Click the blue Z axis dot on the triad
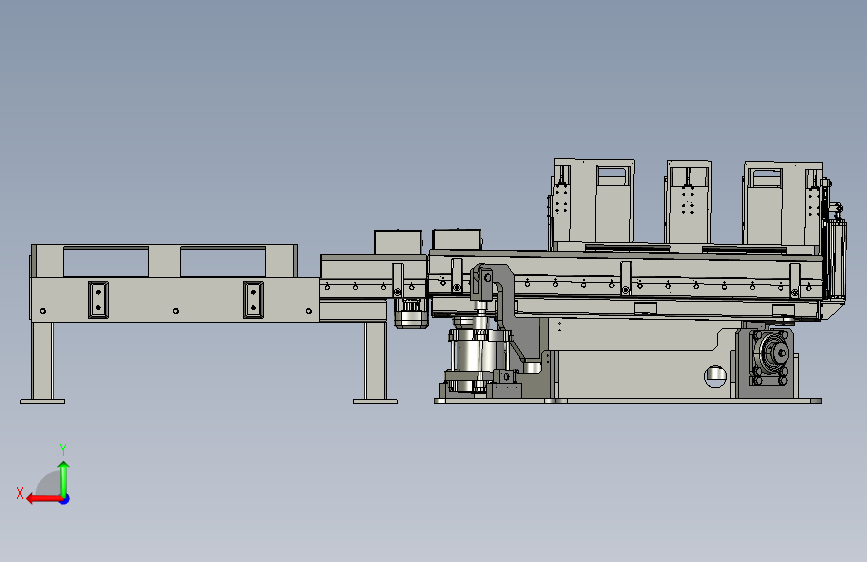The height and width of the screenshot is (562, 867). click(65, 499)
